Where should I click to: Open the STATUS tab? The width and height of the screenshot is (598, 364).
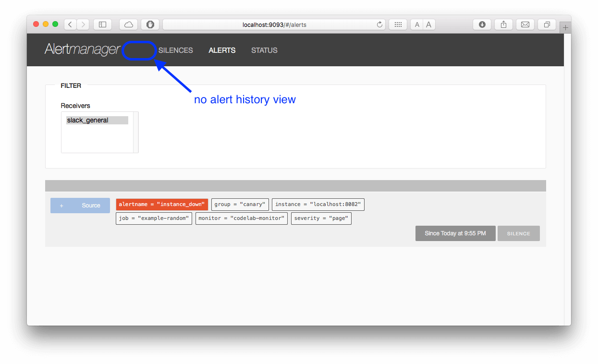tap(264, 50)
